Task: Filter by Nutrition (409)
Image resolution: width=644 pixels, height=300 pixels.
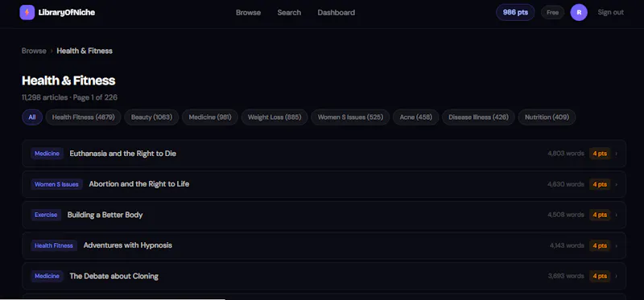Action: pos(547,117)
